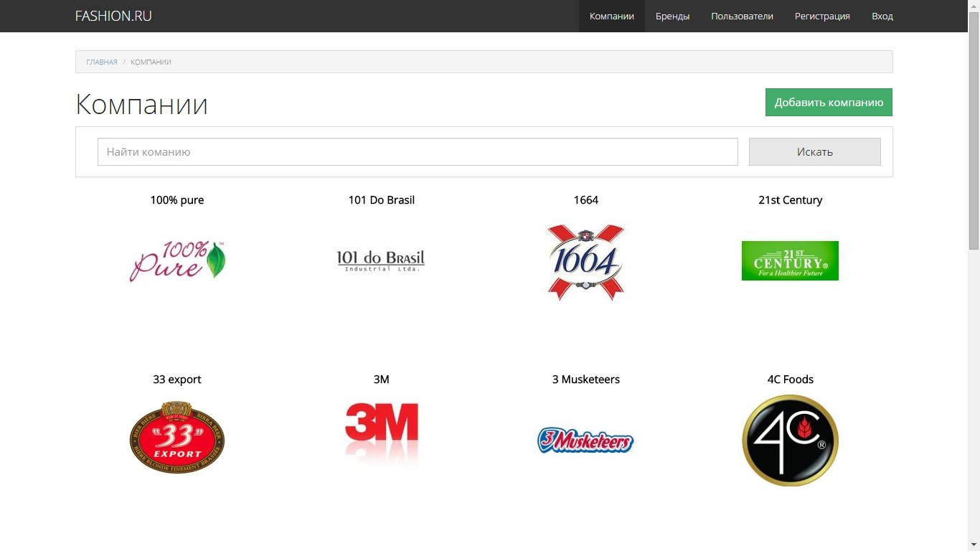Open the round 4C Foods logo
The image size is (980, 551).
pyautogui.click(x=790, y=441)
